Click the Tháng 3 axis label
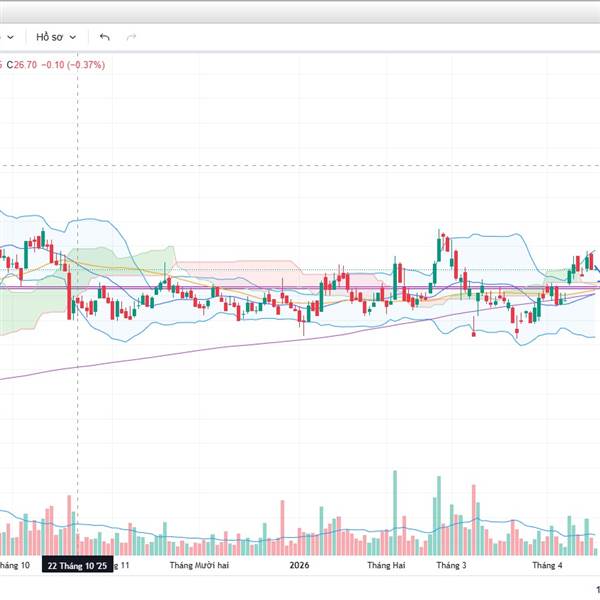This screenshot has height=600, width=600. (x=451, y=565)
